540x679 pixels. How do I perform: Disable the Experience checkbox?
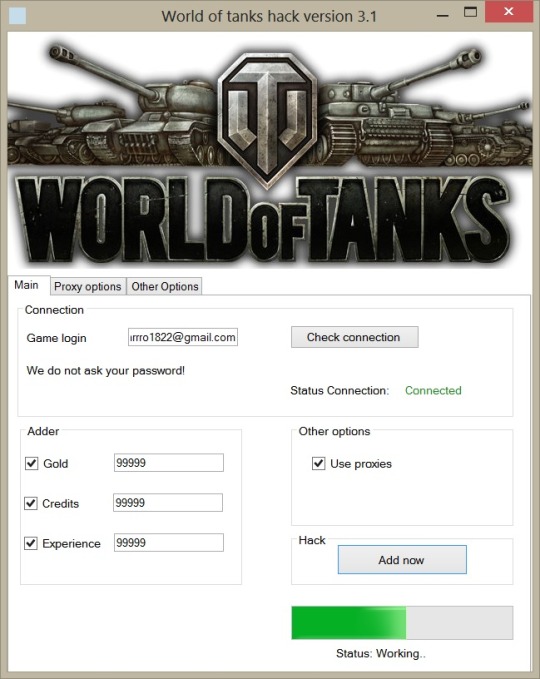[31, 543]
